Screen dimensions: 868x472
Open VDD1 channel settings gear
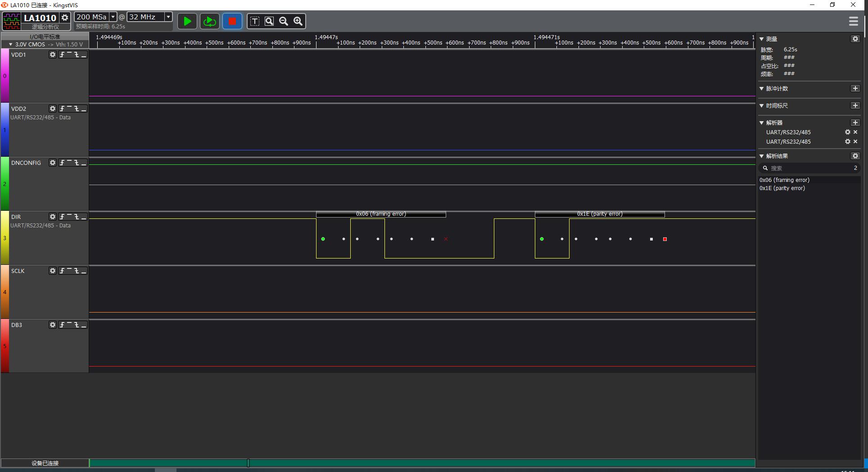coord(53,54)
